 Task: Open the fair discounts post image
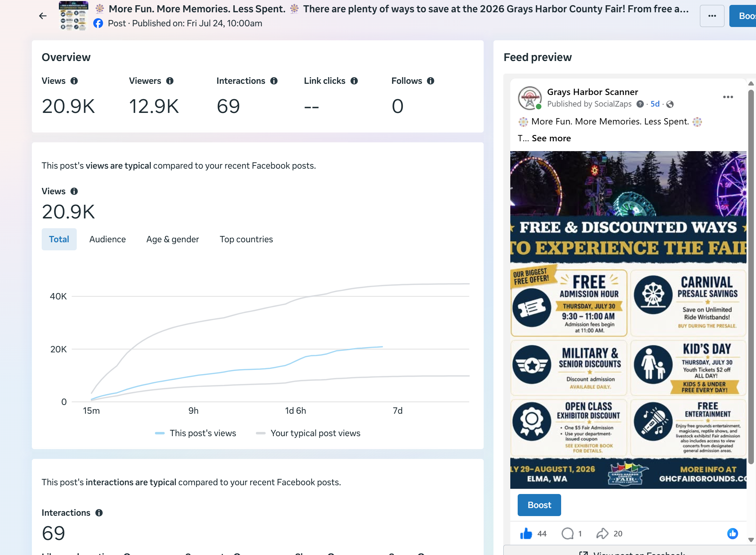click(x=628, y=320)
